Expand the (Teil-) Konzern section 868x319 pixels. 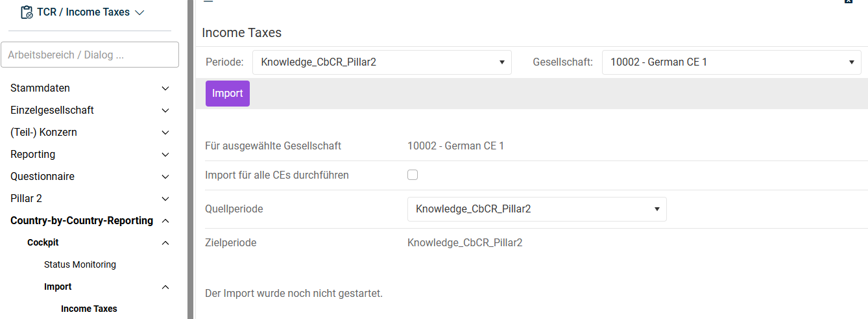(90, 133)
